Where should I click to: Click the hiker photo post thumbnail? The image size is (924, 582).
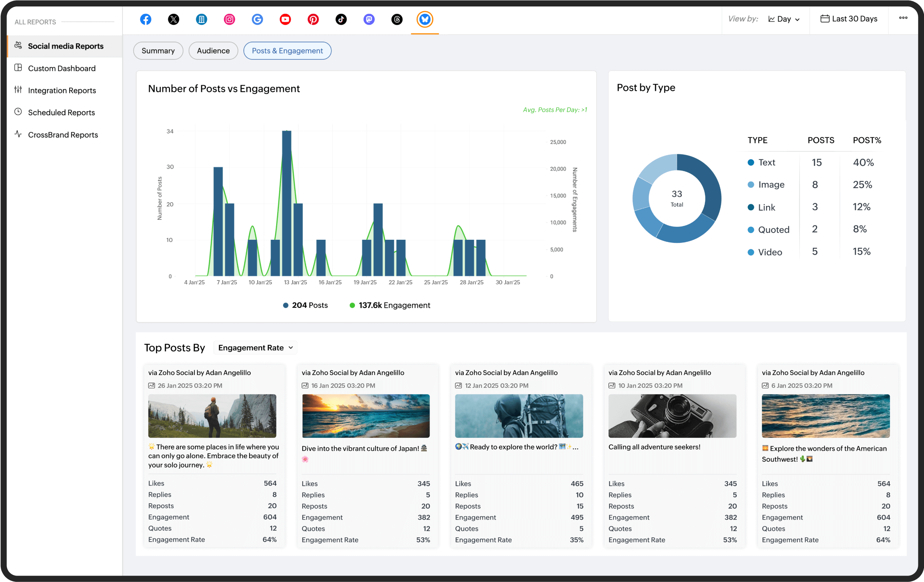(212, 416)
